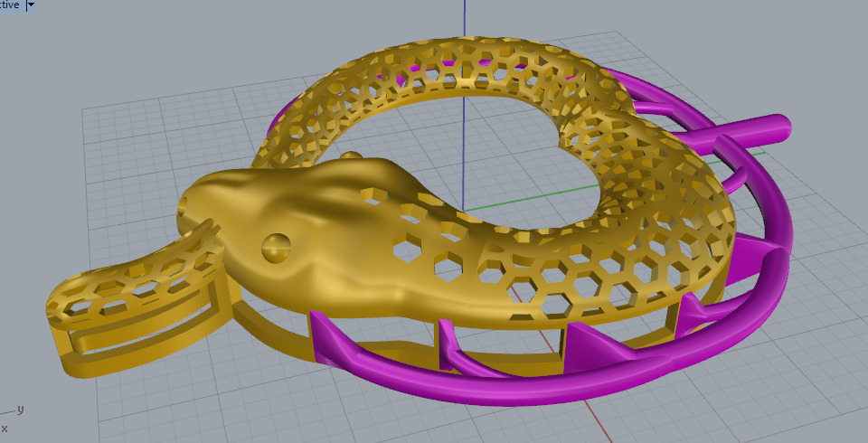
Task: Open the Perspective viewport menu arrow
Action: point(31,5)
